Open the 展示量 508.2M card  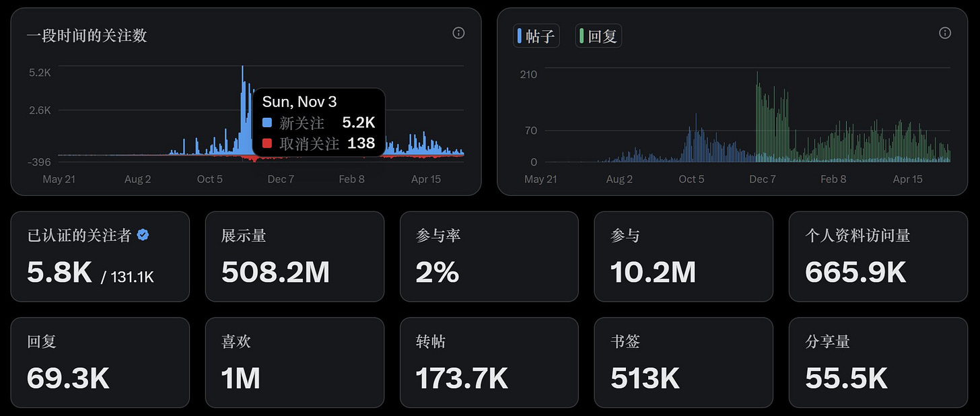point(294,256)
